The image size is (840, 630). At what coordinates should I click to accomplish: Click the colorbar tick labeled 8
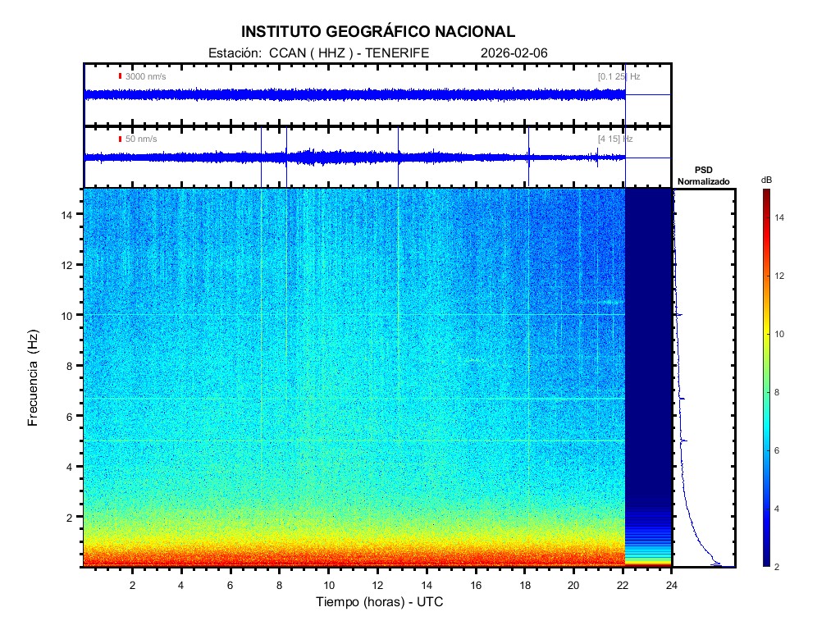[782, 393]
